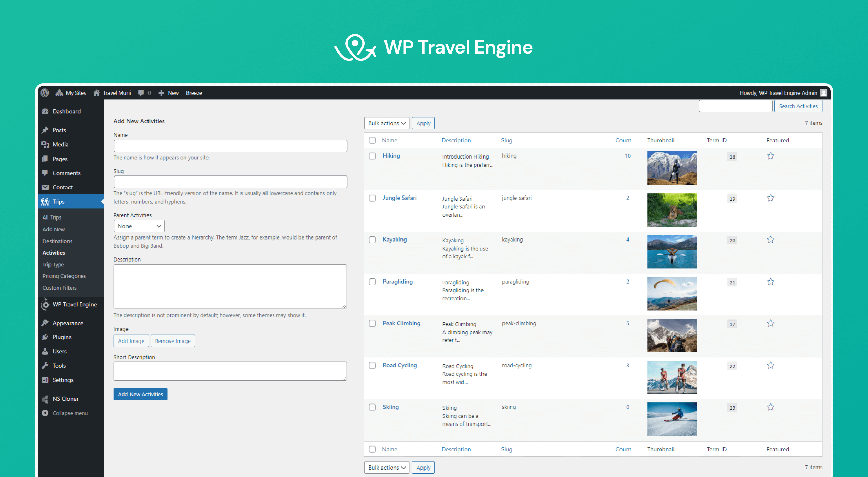Click the Comments sidebar icon
Screen dimensions: 868x477
pos(45,173)
